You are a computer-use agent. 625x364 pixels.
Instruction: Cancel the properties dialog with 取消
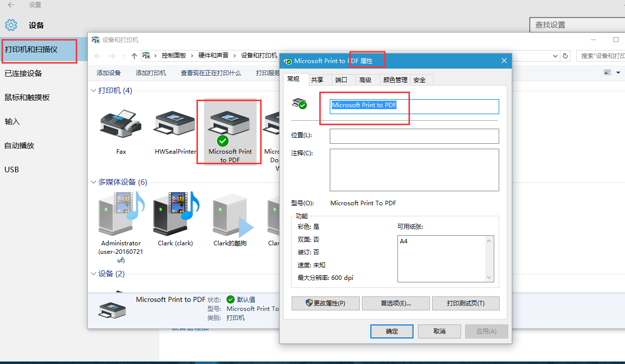click(x=440, y=331)
